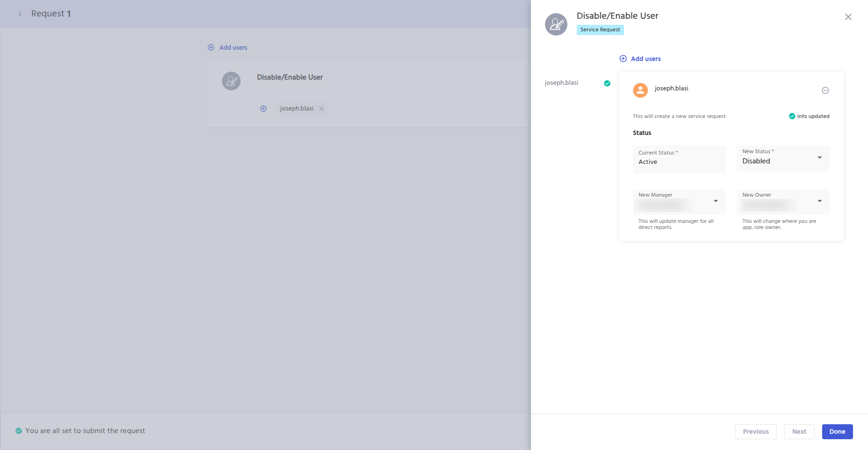Screen dimensions: 868x450
Task: Click the Disable/Enable User icon in side panel header
Action: [x=556, y=24]
